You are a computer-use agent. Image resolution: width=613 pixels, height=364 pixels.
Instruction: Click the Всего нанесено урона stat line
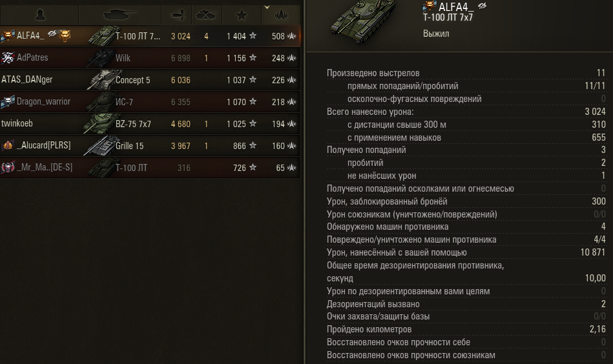[x=466, y=112]
